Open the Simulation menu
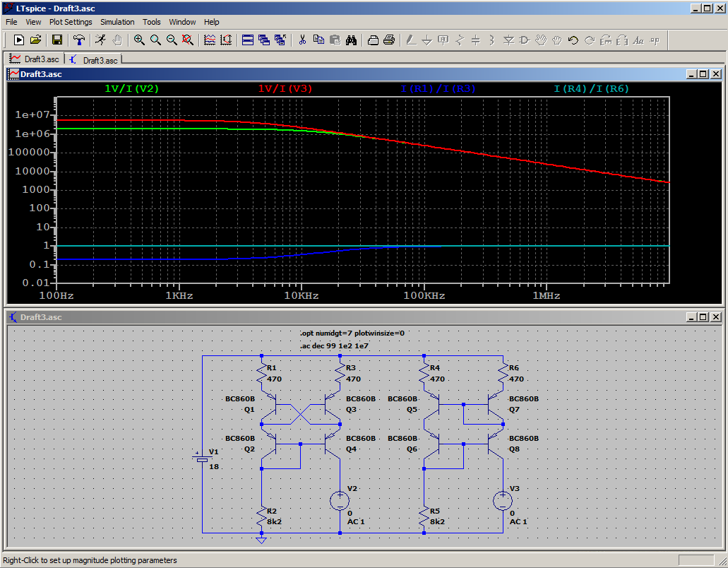The height and width of the screenshot is (568, 728). click(x=117, y=22)
